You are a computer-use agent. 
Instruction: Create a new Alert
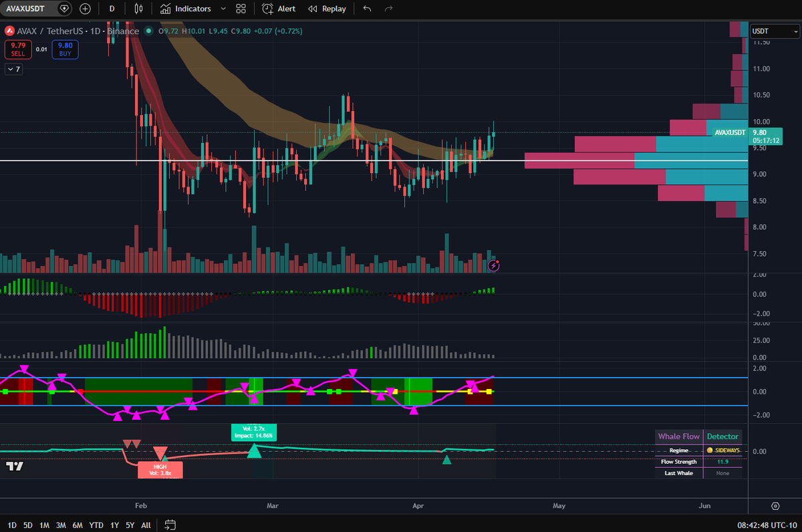[x=279, y=9]
